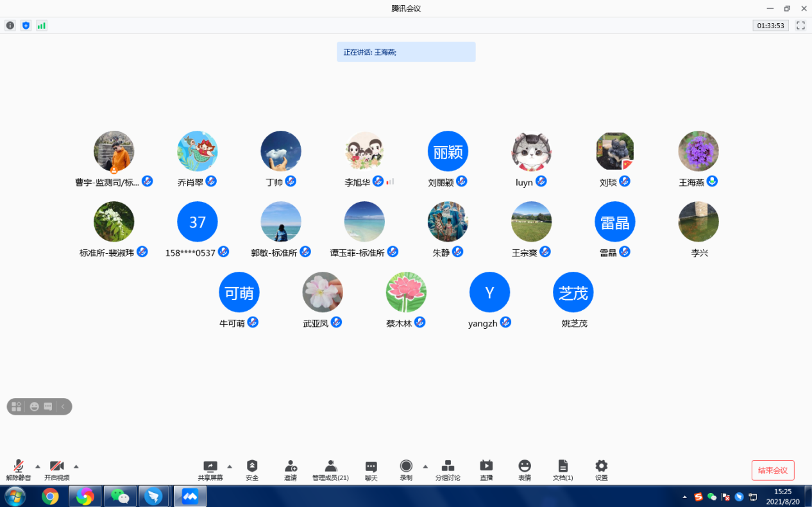The height and width of the screenshot is (507, 812).
Task: Expand the audio options arrow beside 解除静音
Action: click(37, 466)
